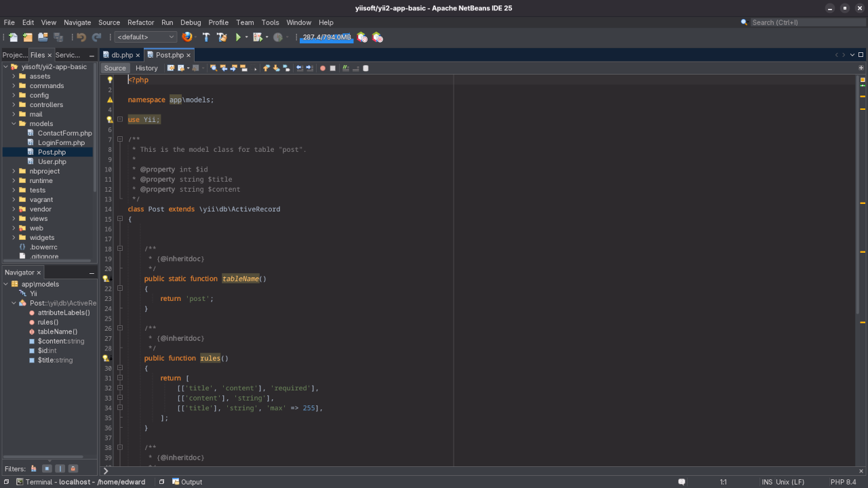This screenshot has width=868, height=488.
Task: Toggle the Source view button
Action: point(115,68)
